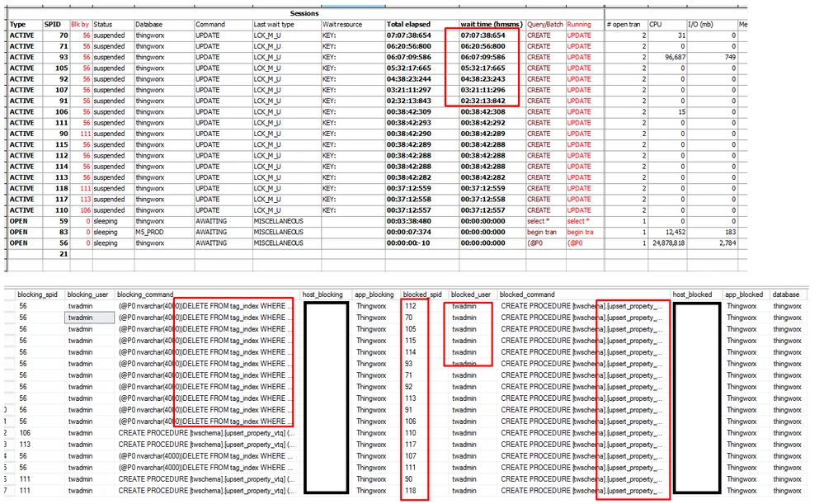Screen dimensions: 824x504
Task: Click the 'blocked_spid' column header
Action: click(422, 294)
